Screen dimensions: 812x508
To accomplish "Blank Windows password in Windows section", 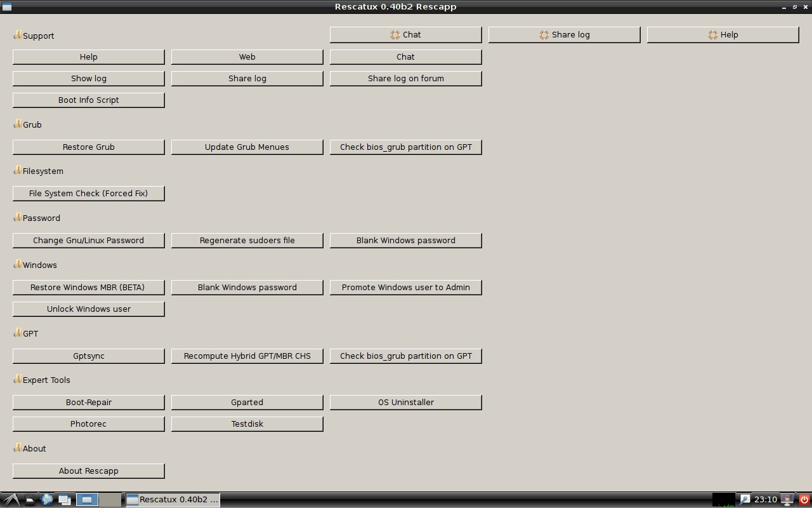I will pos(247,288).
